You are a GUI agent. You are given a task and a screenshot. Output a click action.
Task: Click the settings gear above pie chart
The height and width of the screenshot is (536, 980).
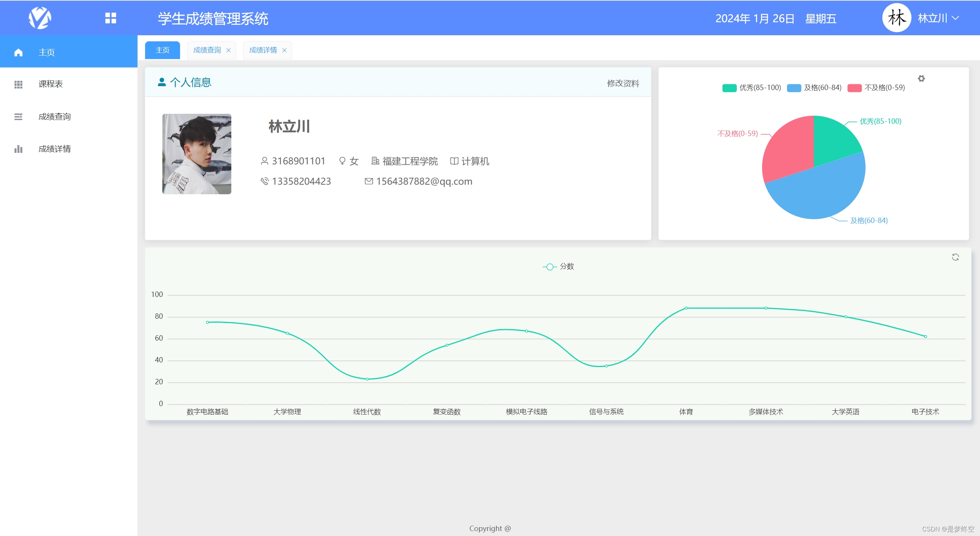point(921,79)
